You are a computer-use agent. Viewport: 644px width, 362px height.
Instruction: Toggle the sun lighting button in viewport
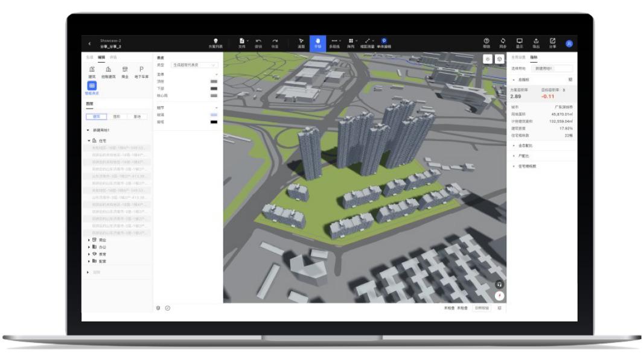click(488, 59)
